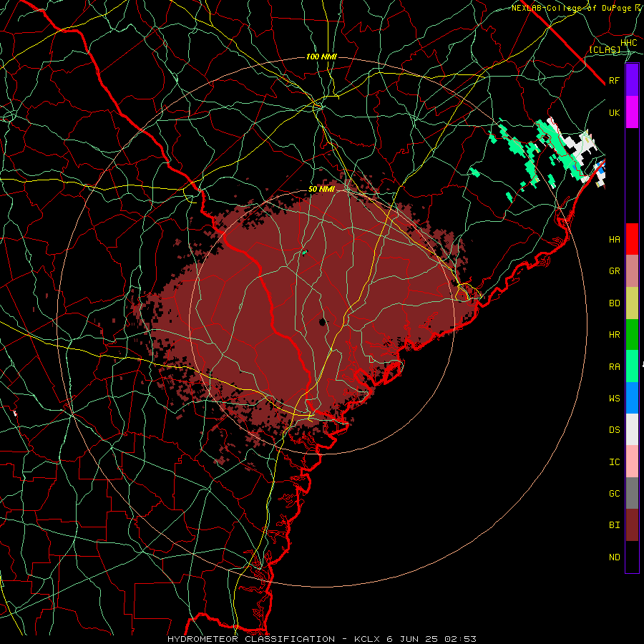The width and height of the screenshot is (644, 644).
Task: Click the white DS legend swatch
Action: (632, 429)
